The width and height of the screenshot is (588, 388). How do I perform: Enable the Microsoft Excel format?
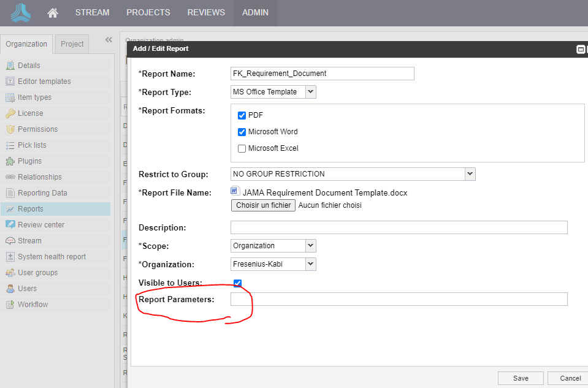tap(242, 148)
